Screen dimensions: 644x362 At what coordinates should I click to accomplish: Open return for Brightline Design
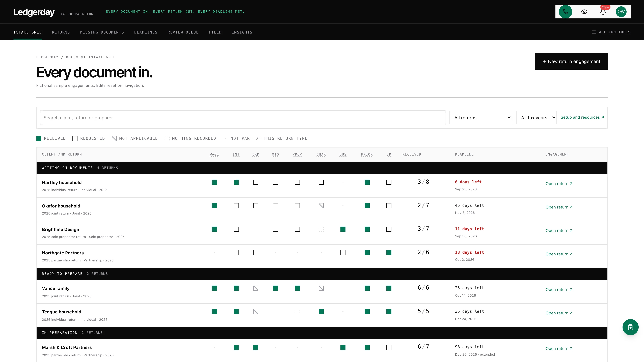[559, 231]
